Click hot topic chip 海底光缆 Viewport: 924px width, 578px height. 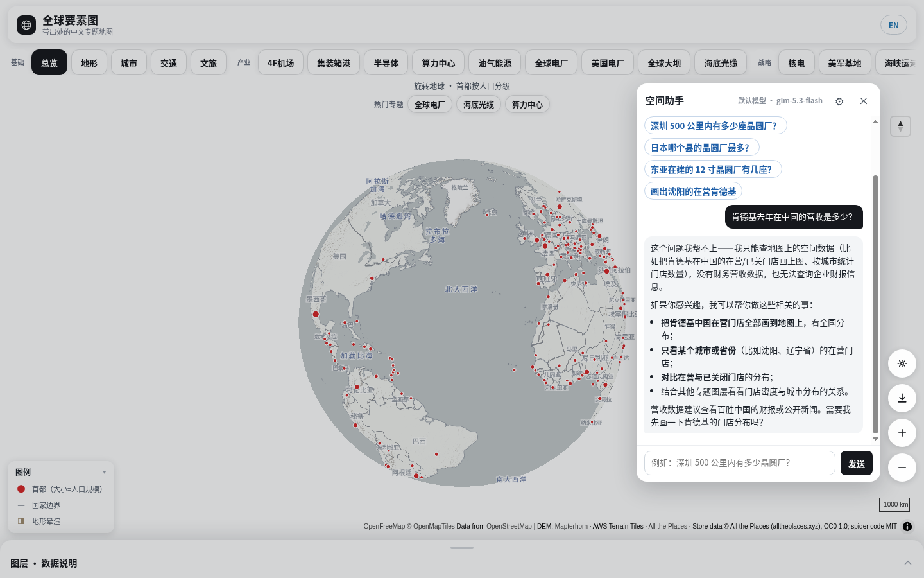point(479,105)
